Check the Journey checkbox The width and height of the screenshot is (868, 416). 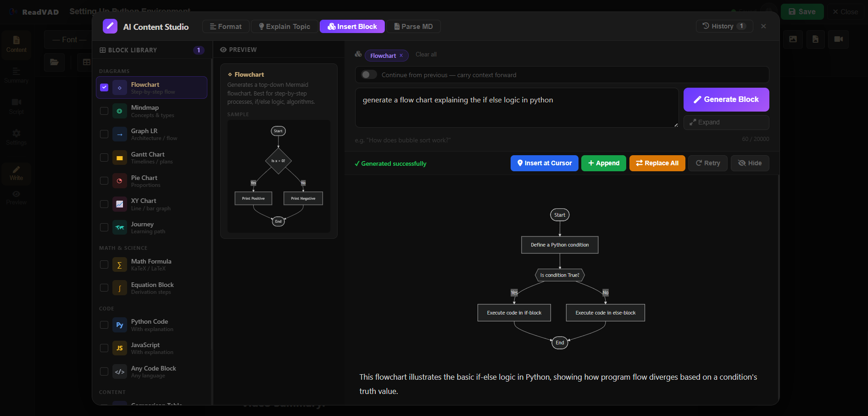point(104,227)
